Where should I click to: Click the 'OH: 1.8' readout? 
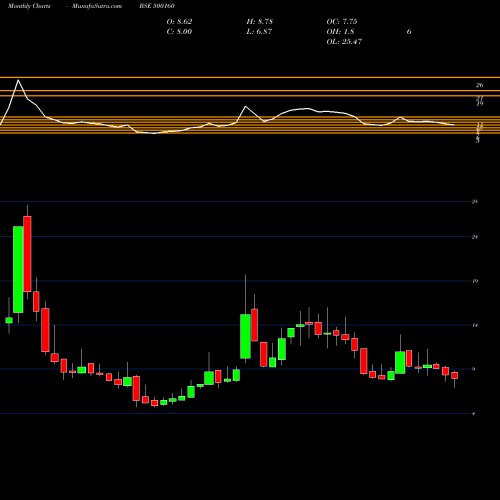coord(340,32)
